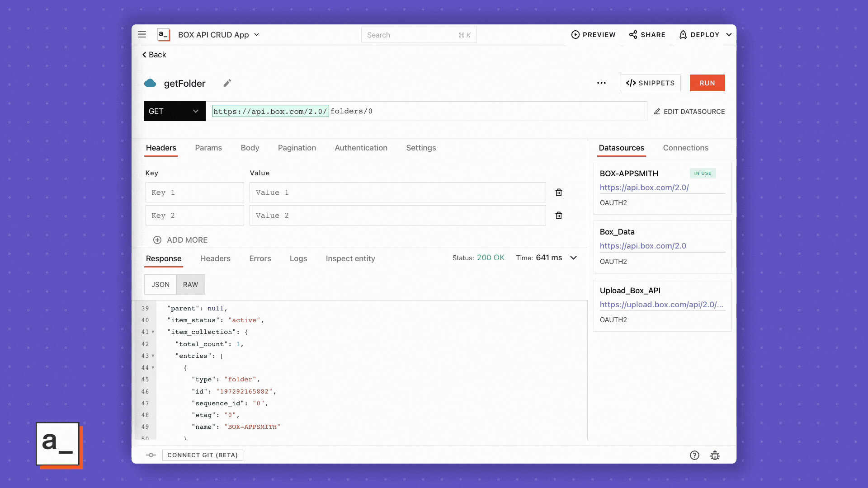Screen dimensions: 868x488
Task: Open the hamburger menu icon
Action: tap(142, 34)
